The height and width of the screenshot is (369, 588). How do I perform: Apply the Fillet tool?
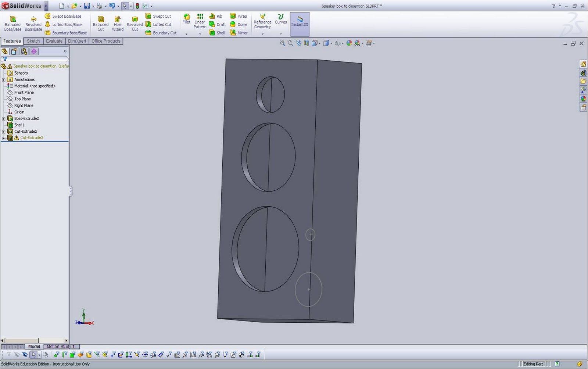point(186,19)
